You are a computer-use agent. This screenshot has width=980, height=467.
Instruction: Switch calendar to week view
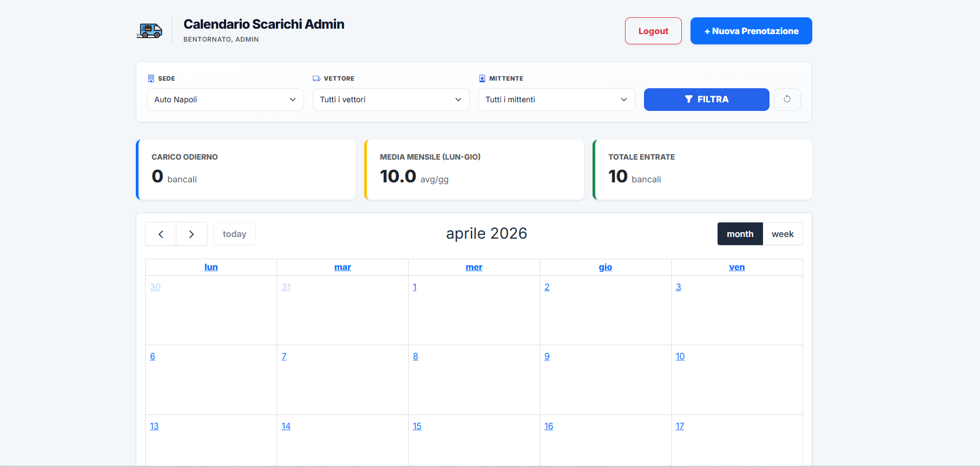tap(782, 234)
